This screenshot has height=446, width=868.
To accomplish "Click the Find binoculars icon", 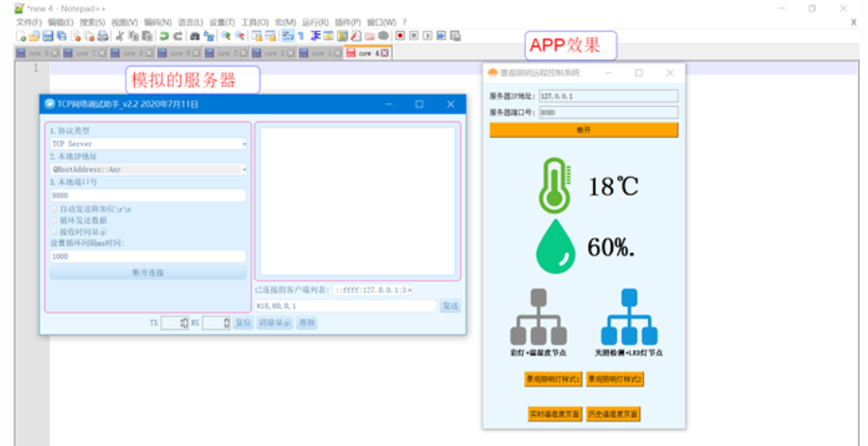I will (195, 36).
